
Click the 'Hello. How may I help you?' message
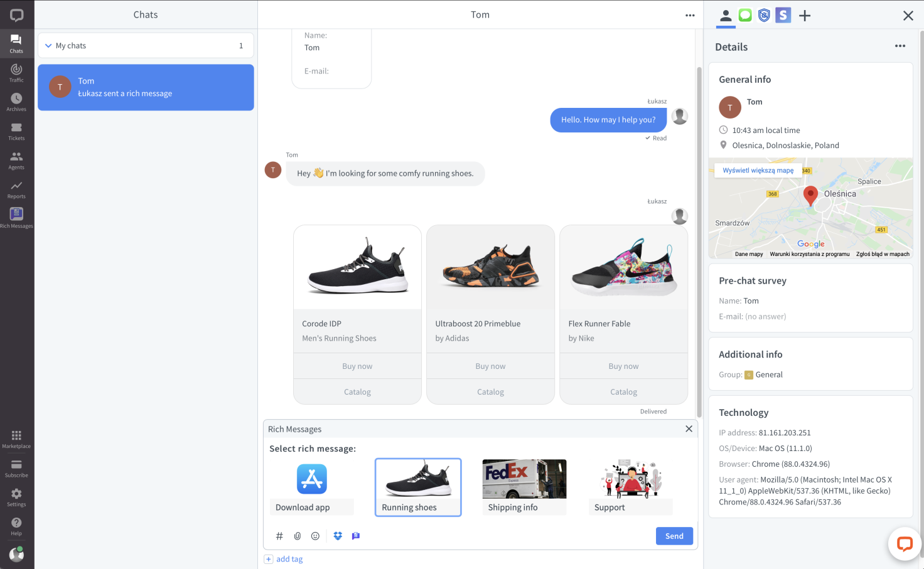click(x=608, y=120)
